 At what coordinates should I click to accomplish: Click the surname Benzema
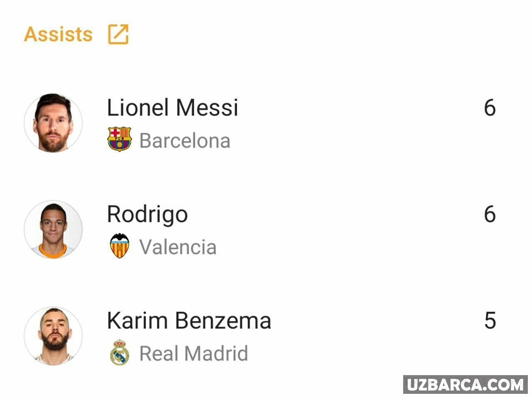223,321
